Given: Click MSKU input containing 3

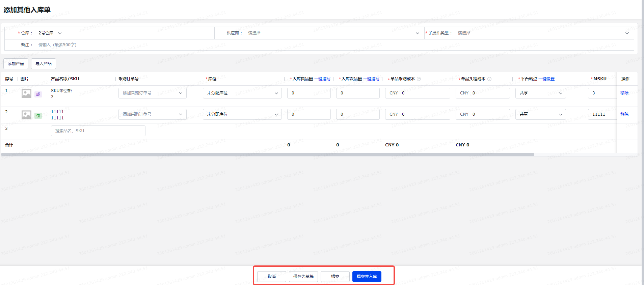Looking at the screenshot, I should [602, 93].
